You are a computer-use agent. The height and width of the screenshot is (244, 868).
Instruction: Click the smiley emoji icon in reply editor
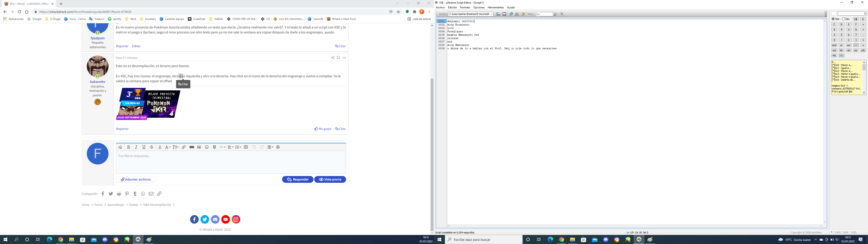pos(207,147)
